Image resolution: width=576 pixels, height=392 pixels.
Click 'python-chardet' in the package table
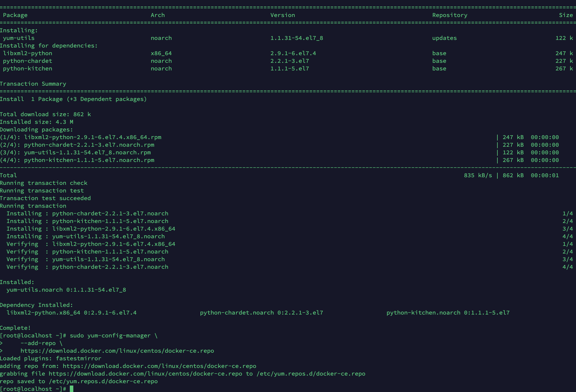(x=28, y=61)
